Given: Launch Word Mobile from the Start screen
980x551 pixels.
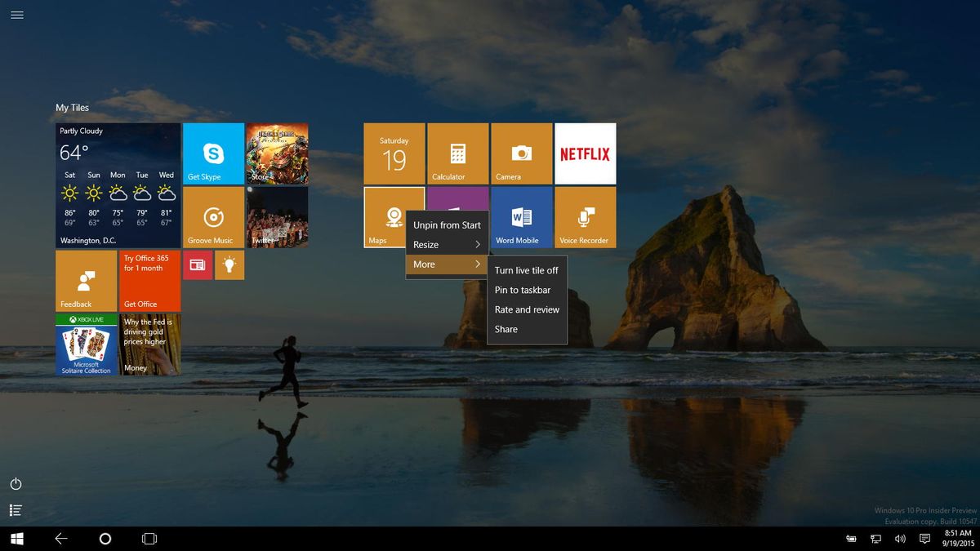Looking at the screenshot, I should (x=522, y=216).
